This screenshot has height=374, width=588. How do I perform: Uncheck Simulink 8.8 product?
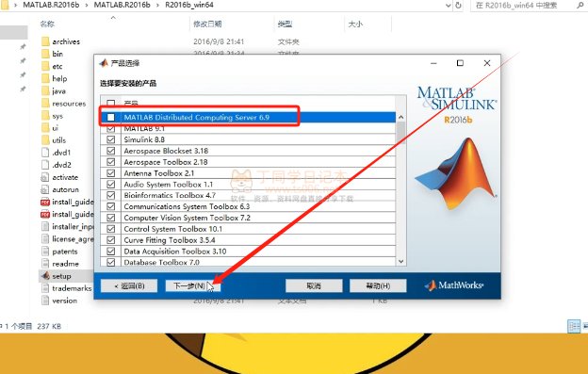110,139
